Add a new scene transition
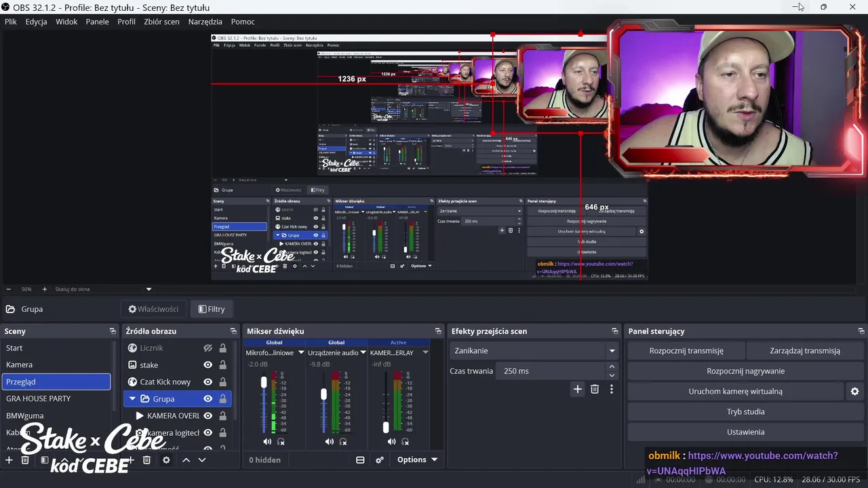This screenshot has height=488, width=868. [578, 389]
